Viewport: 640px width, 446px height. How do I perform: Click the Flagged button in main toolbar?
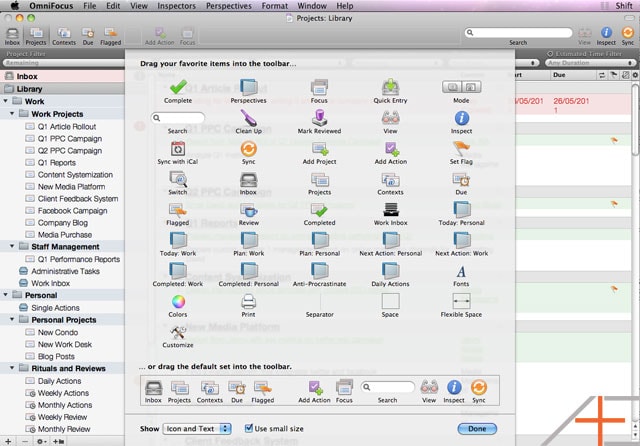coord(111,36)
